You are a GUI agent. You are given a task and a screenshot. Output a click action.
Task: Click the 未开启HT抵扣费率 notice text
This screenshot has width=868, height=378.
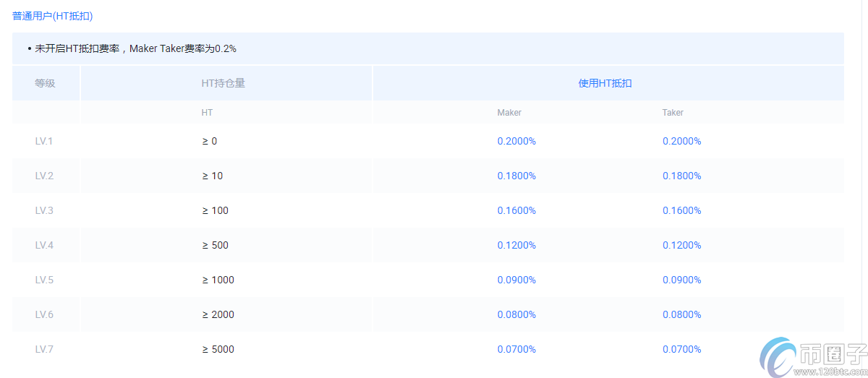point(136,48)
